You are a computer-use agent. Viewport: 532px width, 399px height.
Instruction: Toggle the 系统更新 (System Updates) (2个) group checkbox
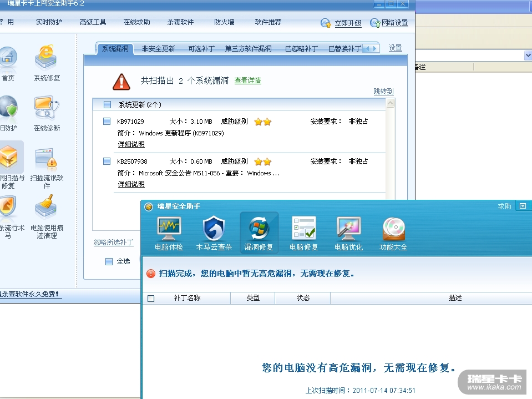pos(107,104)
